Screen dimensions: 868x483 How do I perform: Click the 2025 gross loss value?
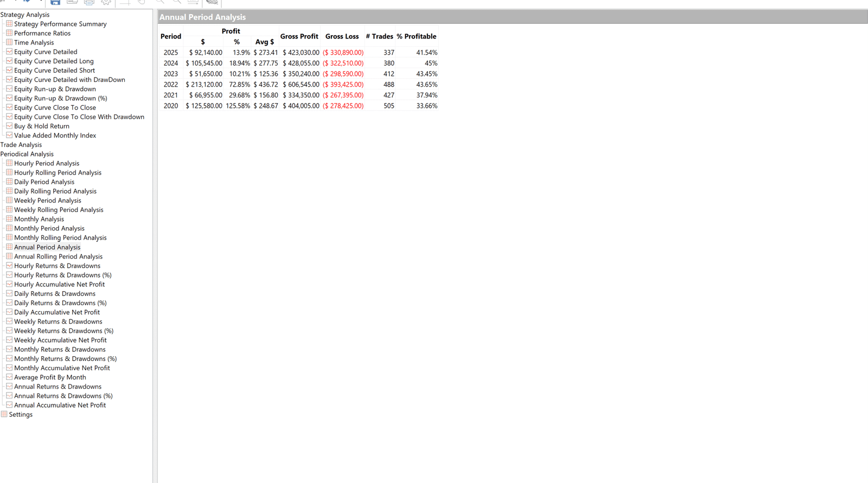(343, 53)
